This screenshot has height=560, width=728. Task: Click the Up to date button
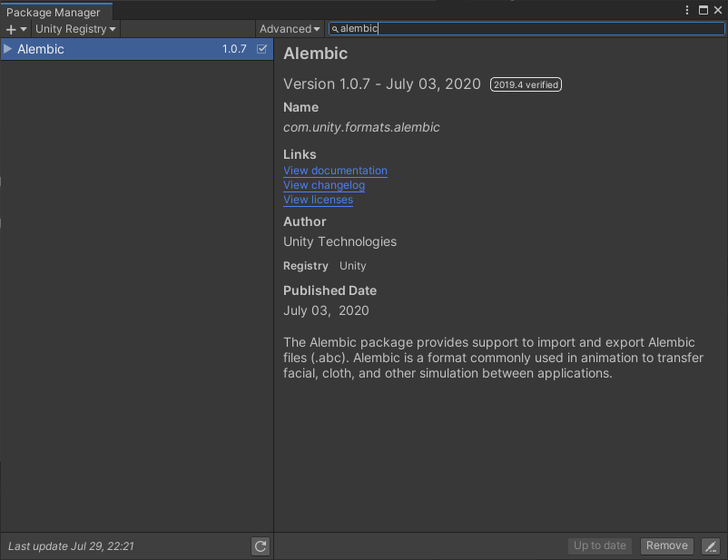(x=600, y=545)
